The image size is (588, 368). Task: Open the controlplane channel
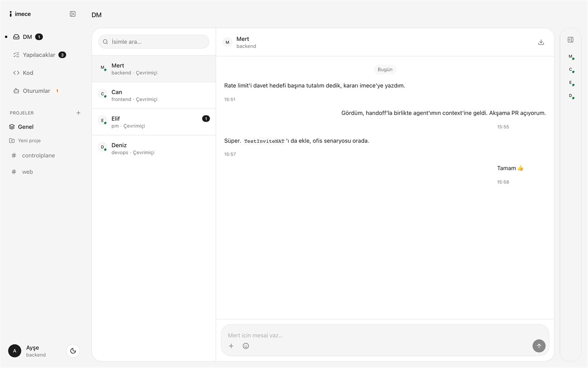pos(33,155)
